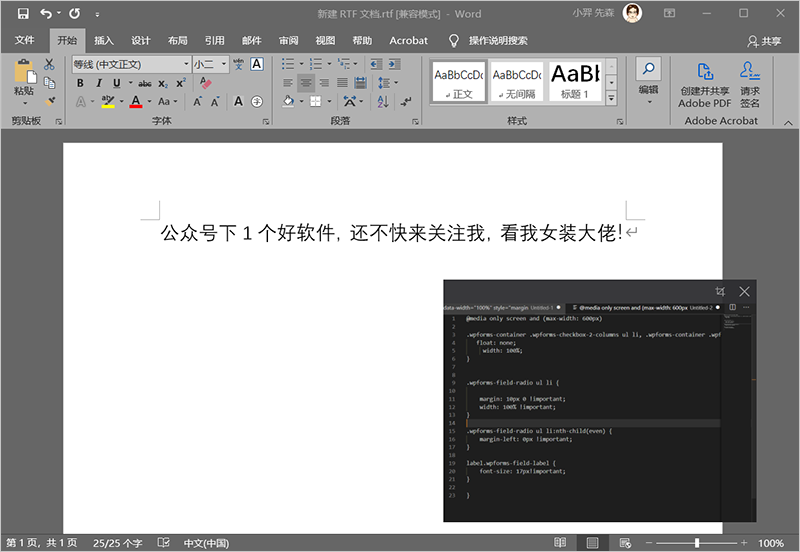Click the zoom slider handle in status bar
The height and width of the screenshot is (552, 800).
click(697, 543)
